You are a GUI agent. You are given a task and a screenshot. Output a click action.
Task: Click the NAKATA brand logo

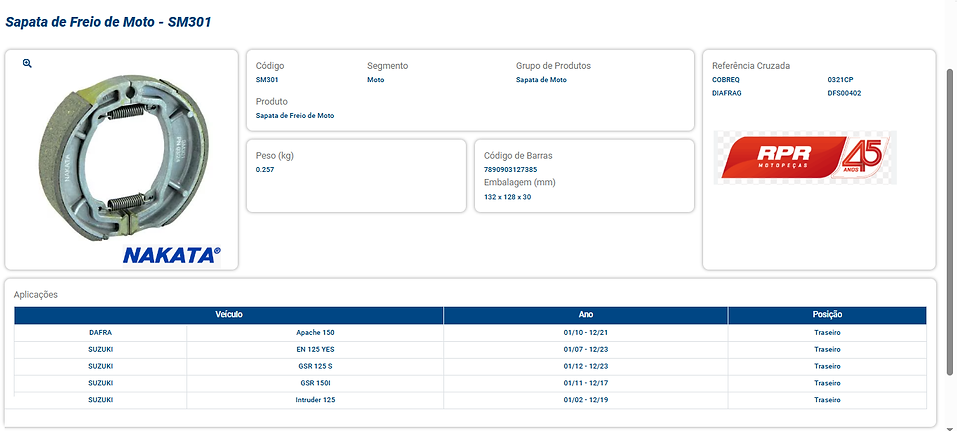coord(172,255)
